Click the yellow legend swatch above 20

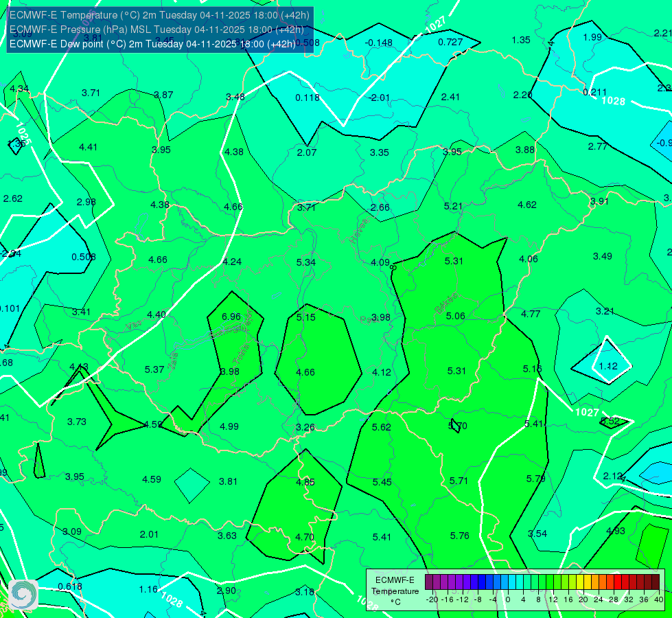coord(580,582)
